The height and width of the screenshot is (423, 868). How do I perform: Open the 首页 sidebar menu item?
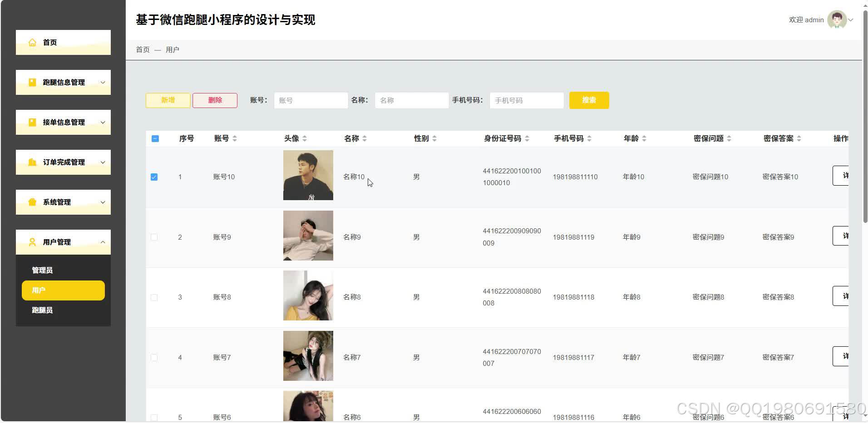click(63, 42)
